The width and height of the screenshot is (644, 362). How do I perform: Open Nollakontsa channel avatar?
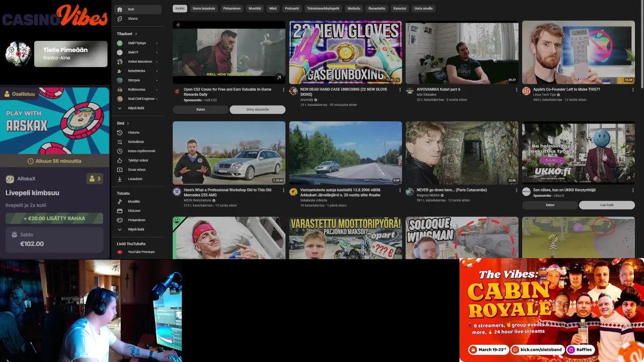120,89
